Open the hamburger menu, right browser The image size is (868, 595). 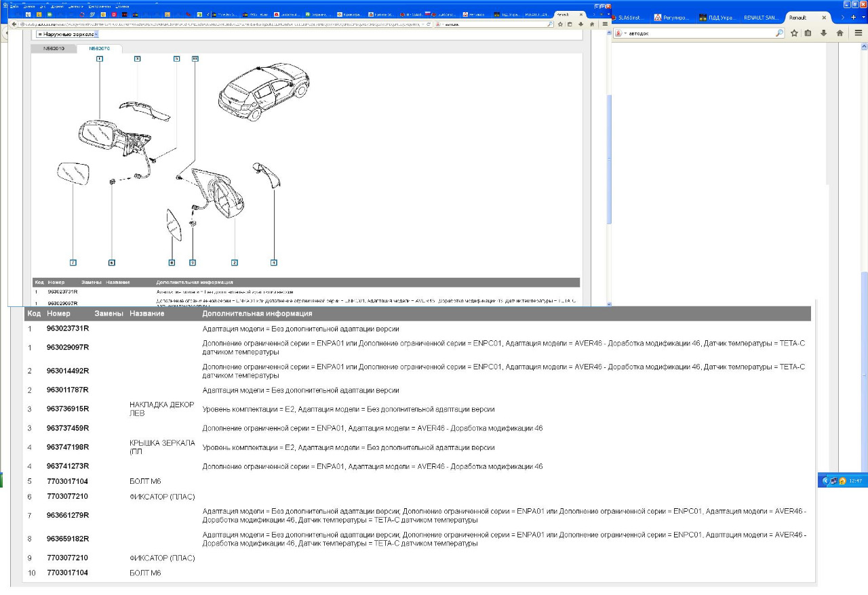point(859,33)
